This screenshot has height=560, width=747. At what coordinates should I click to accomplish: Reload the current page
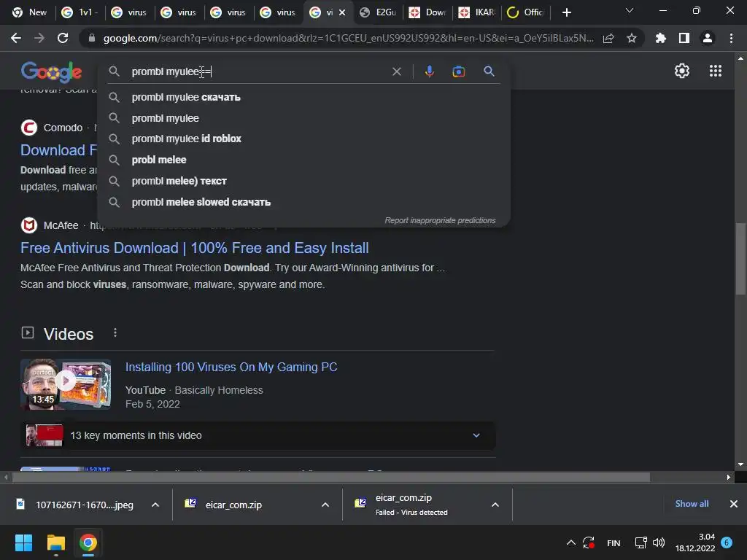coord(63,38)
